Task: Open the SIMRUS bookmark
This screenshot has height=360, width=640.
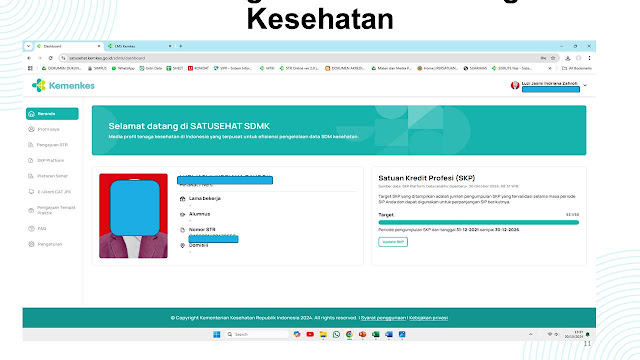Action: 98,68
